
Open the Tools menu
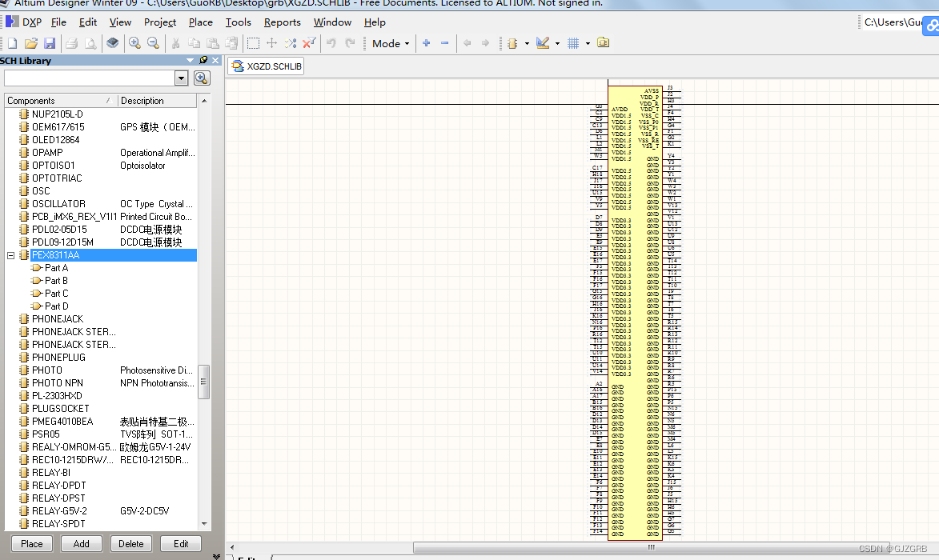pos(238,22)
